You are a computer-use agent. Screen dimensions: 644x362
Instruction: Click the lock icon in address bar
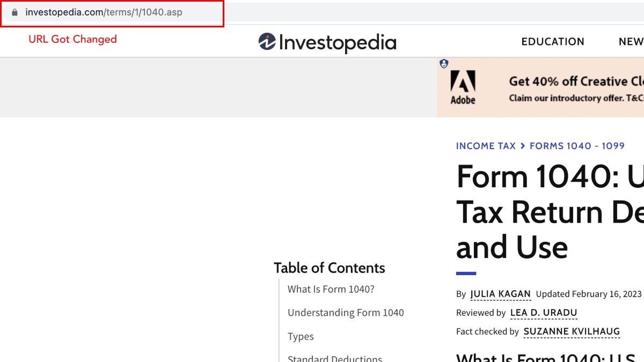14,12
